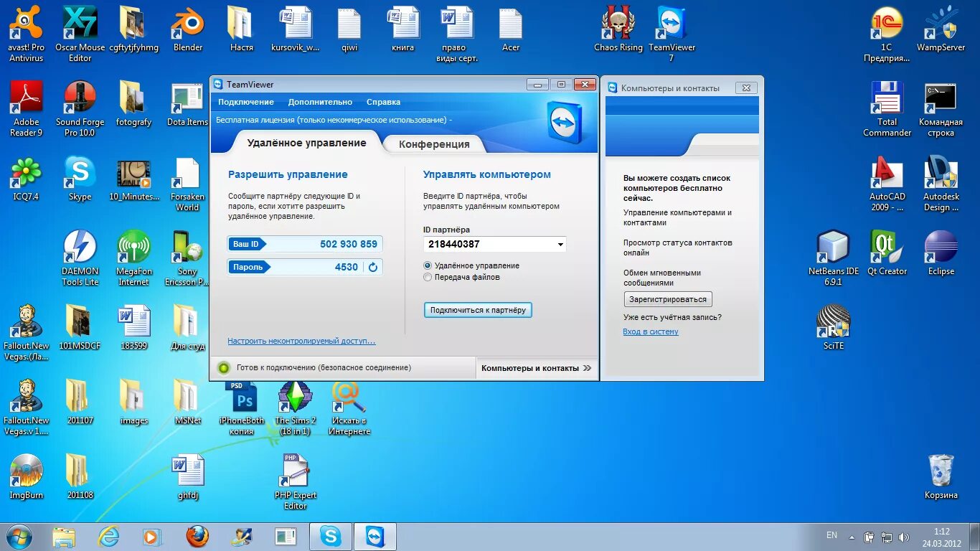
Task: Close the Компьютеры и контакты panel
Action: (x=746, y=88)
